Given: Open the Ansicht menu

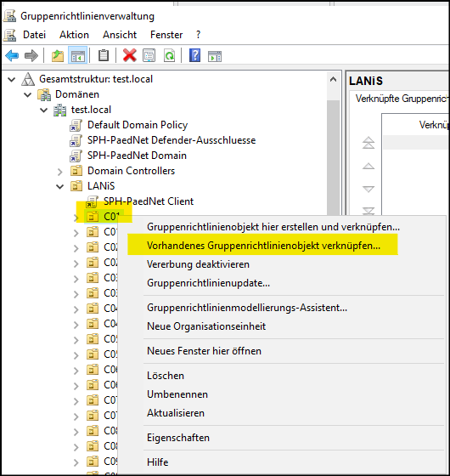Looking at the screenshot, I should 120,35.
